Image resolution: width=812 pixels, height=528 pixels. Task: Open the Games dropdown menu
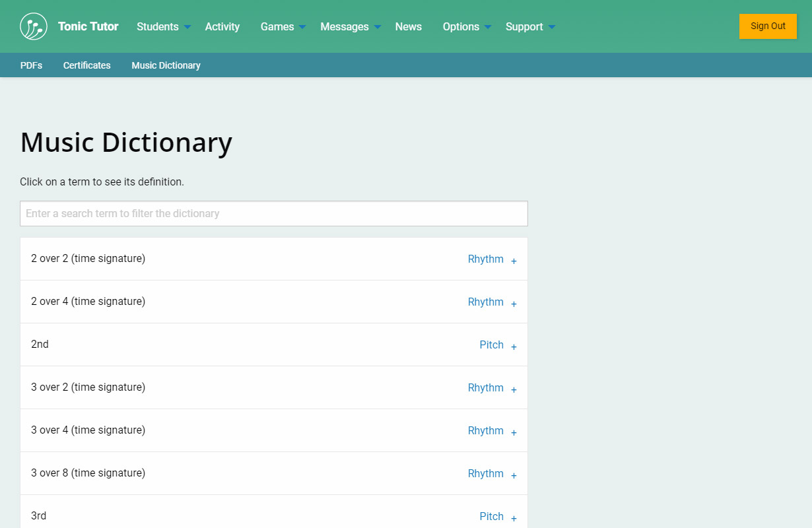(283, 26)
